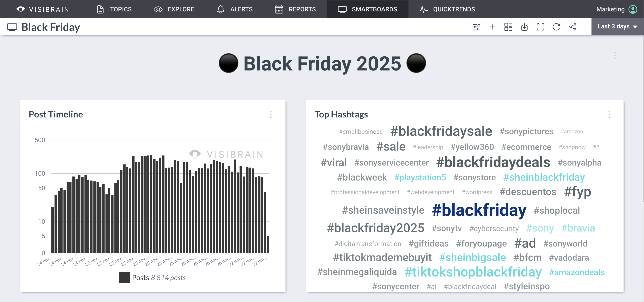Click the #blackfriday hashtag in the cloud
Image resolution: width=644 pixels, height=302 pixels.
(x=479, y=210)
